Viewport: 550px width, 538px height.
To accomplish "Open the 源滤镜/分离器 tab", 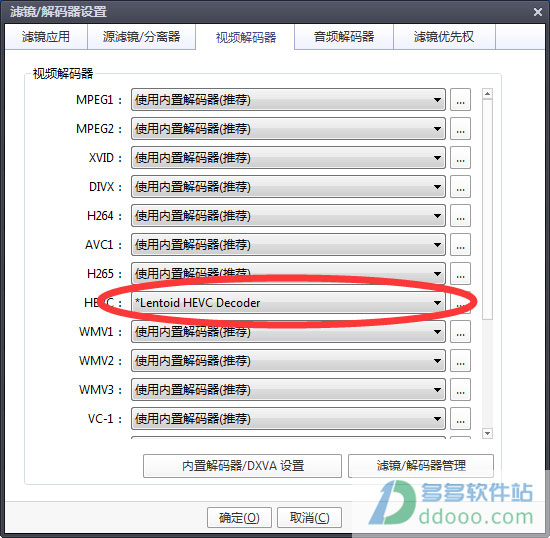I will [x=141, y=37].
